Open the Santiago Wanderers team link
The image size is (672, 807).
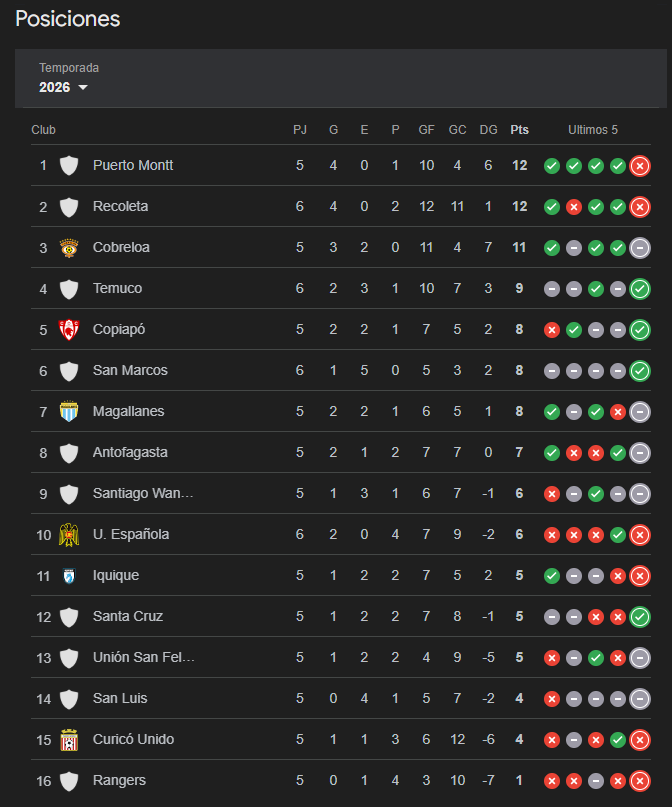pyautogui.click(x=143, y=493)
